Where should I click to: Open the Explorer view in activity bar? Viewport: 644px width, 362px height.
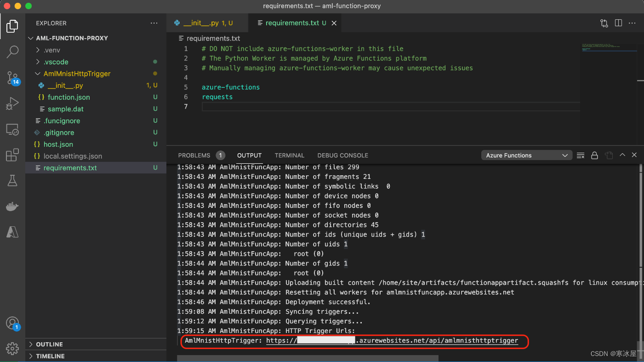click(12, 26)
